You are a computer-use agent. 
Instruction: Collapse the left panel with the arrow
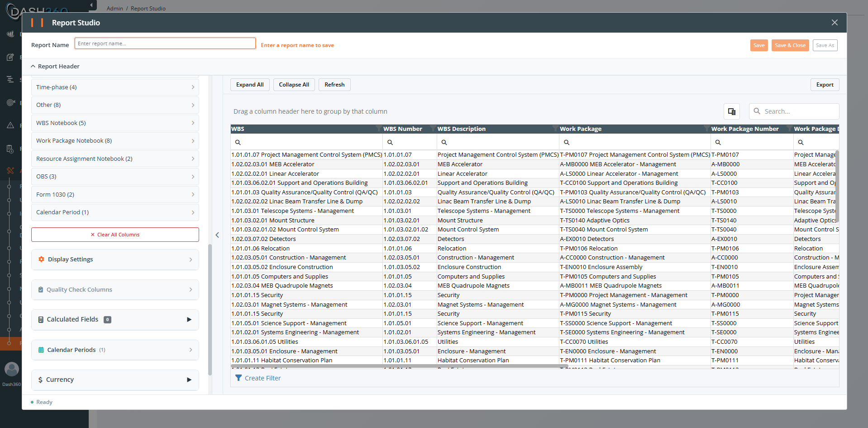[217, 235]
